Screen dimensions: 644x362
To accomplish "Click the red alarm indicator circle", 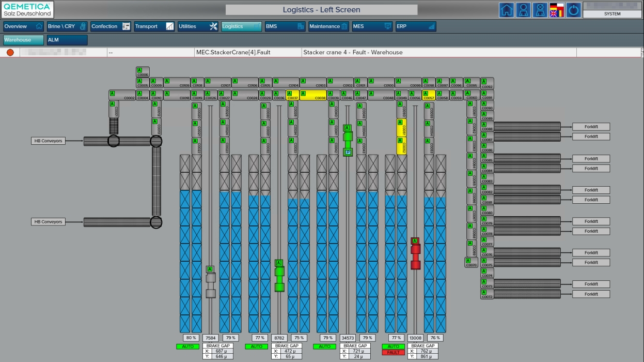I will (x=10, y=52).
